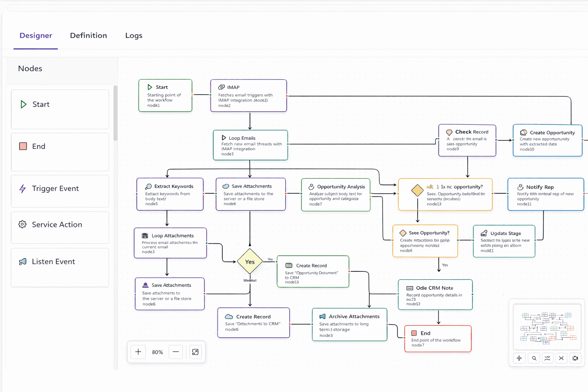
Task: Zoom out with the minus button
Action: (176, 352)
